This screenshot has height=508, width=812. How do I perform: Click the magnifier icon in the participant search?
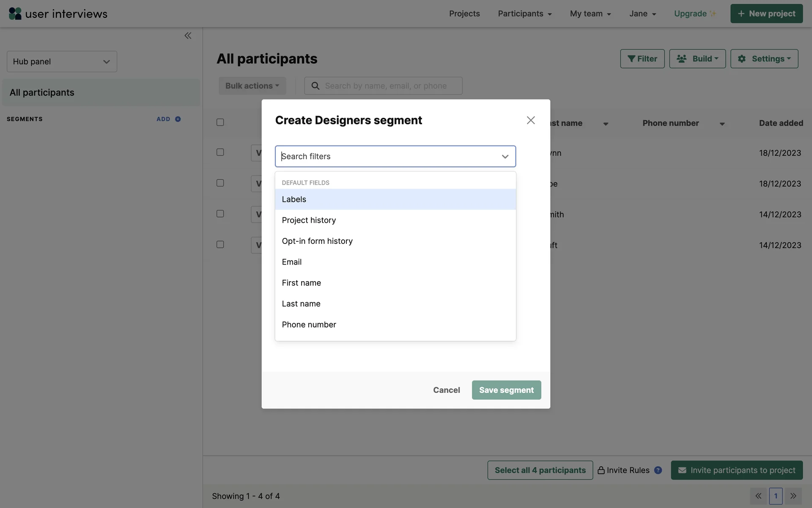(315, 86)
